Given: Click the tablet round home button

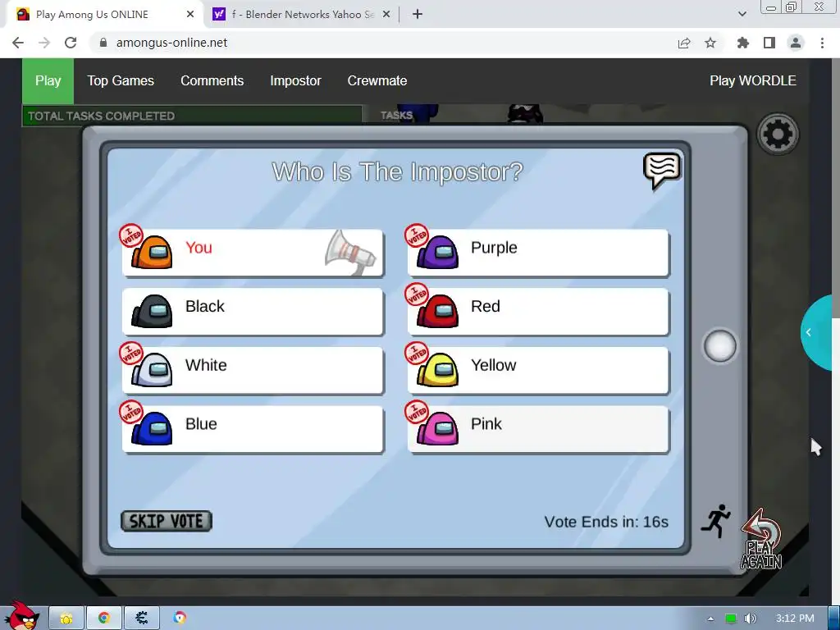Looking at the screenshot, I should click(719, 346).
